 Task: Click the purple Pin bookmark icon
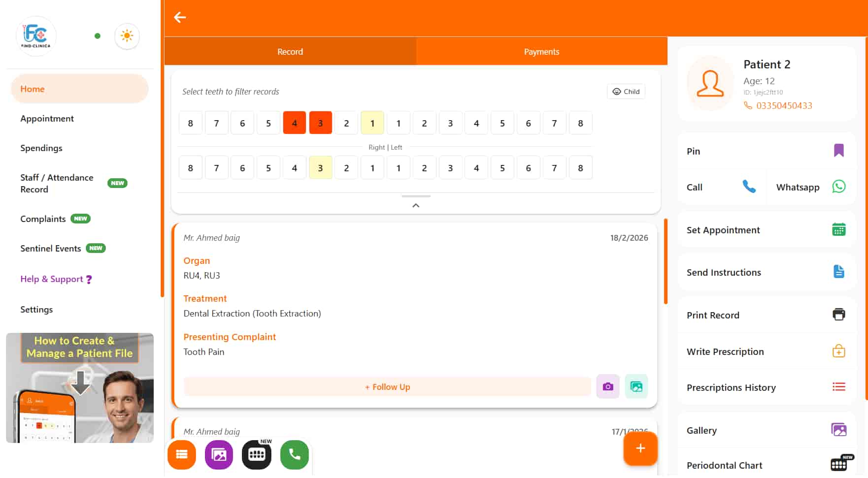coord(839,151)
